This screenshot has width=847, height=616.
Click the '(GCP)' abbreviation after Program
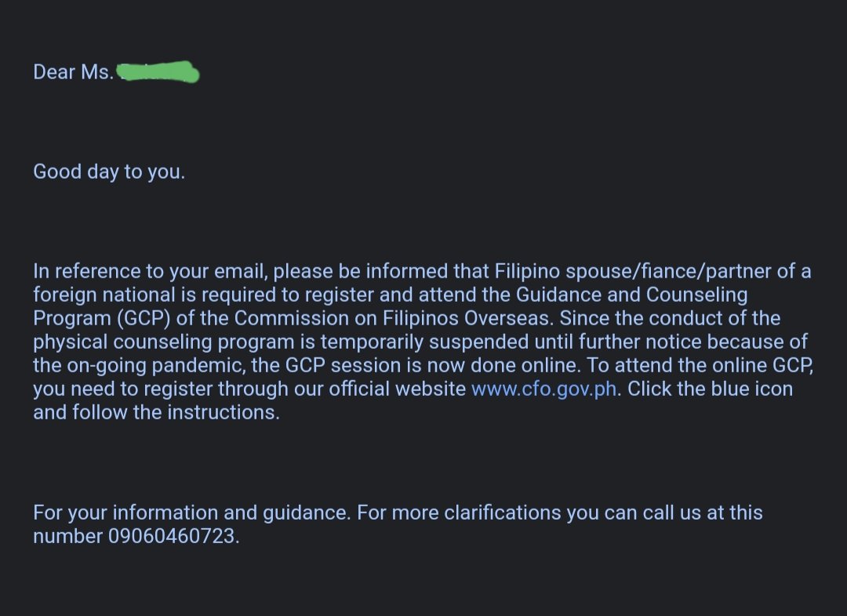point(144,318)
